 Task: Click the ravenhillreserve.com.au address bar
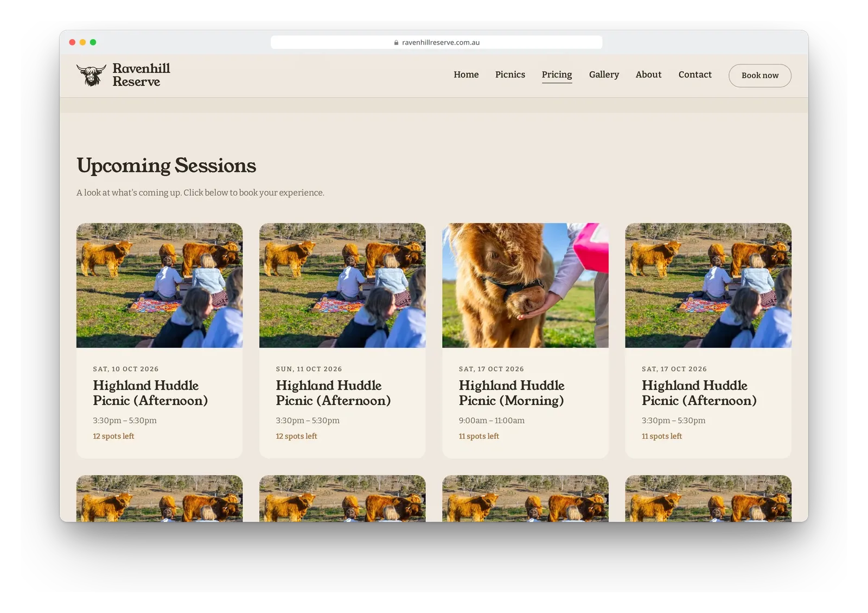tap(436, 42)
